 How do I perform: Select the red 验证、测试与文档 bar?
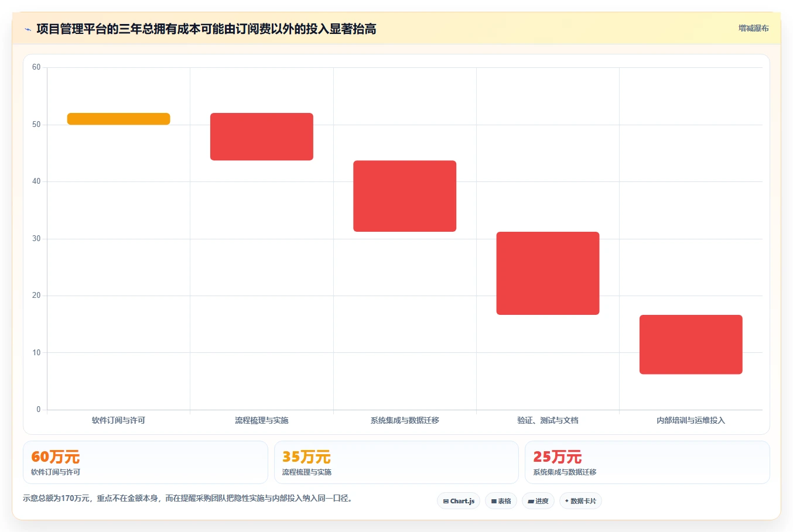[x=548, y=273]
